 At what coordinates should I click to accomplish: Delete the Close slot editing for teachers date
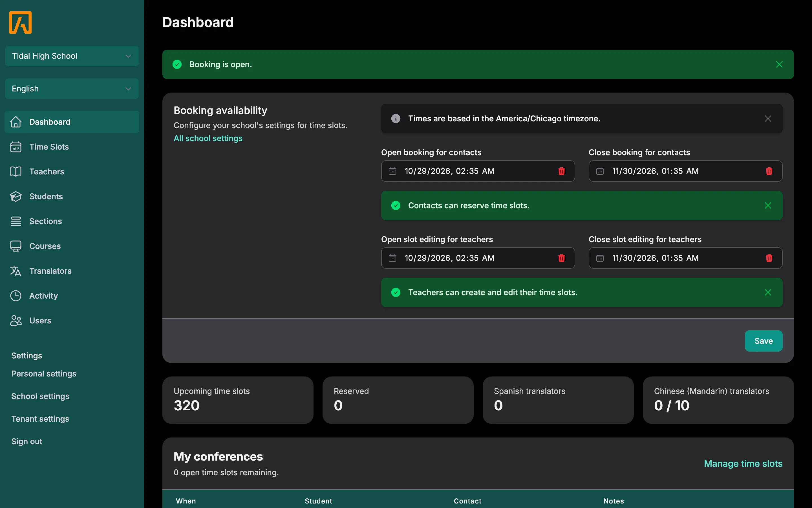[x=769, y=258]
